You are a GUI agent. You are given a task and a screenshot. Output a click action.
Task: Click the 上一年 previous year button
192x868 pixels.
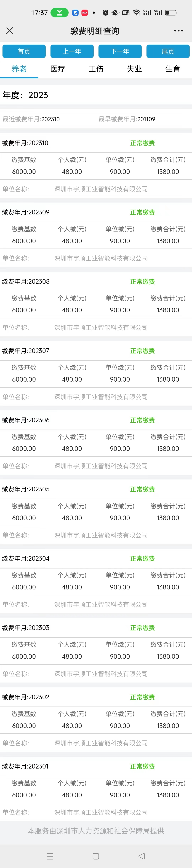point(72,51)
